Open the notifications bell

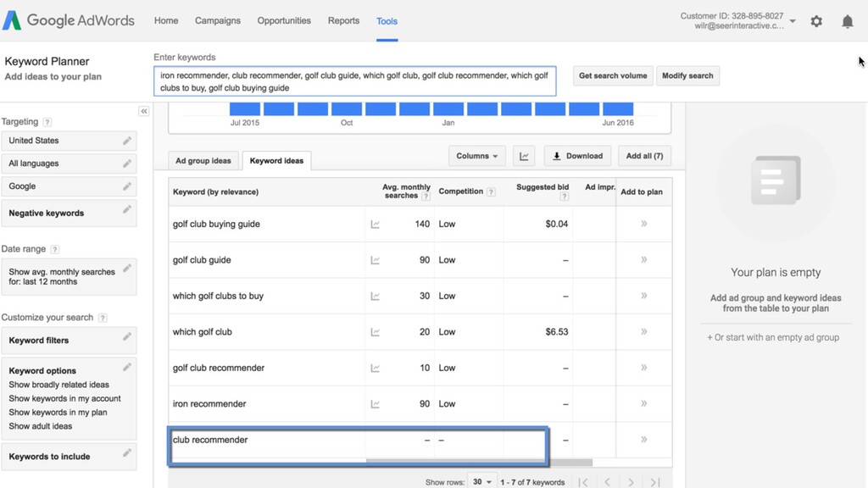pyautogui.click(x=847, y=21)
